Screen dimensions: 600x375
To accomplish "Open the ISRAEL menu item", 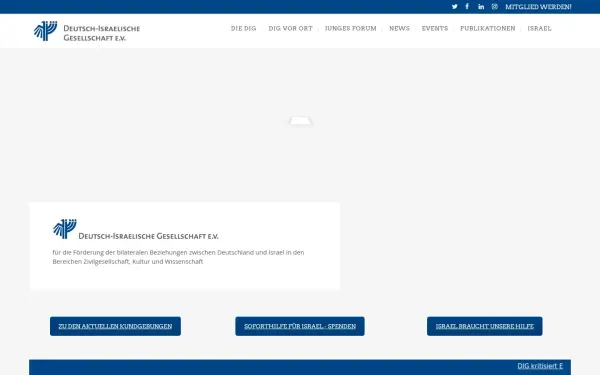I will [x=540, y=28].
